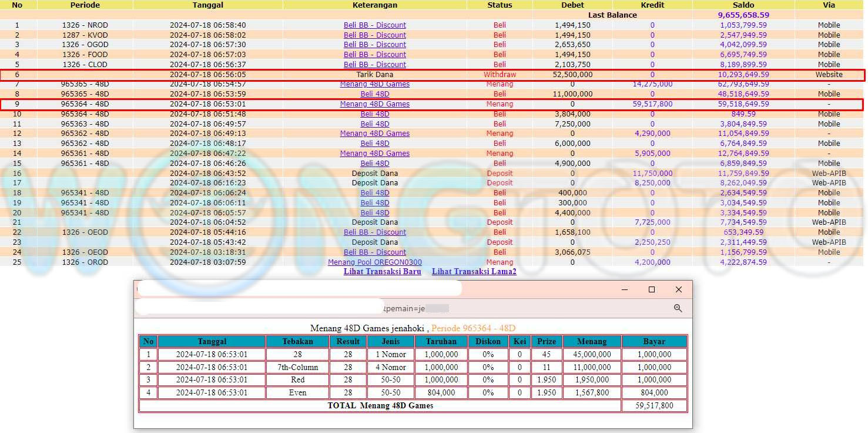Screen dimensions: 868x433
Task: Open Menang 48D Games link in row 12
Action: 374,134
